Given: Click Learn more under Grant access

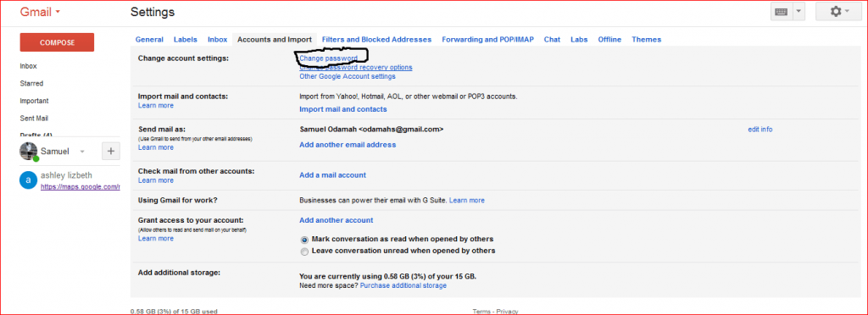Looking at the screenshot, I should [156, 239].
